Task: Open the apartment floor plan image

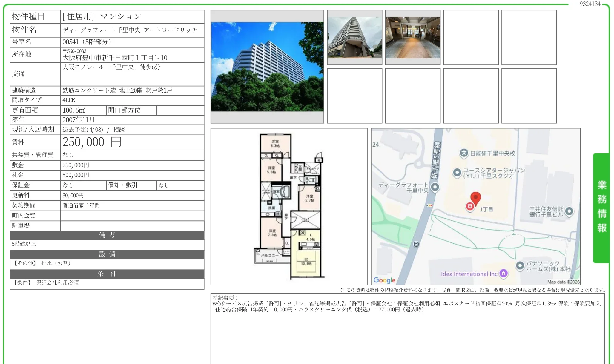Action: pyautogui.click(x=289, y=206)
